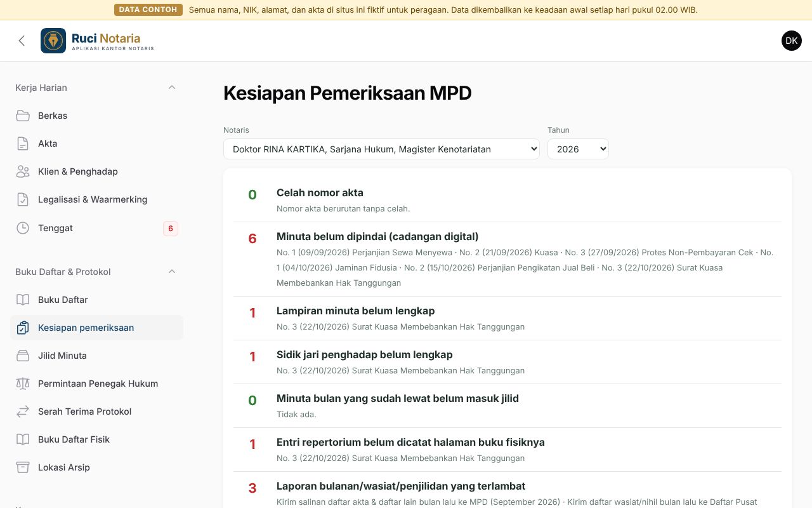This screenshot has height=508, width=812.
Task: Click the Jilid Minuta stack icon
Action: pos(23,356)
